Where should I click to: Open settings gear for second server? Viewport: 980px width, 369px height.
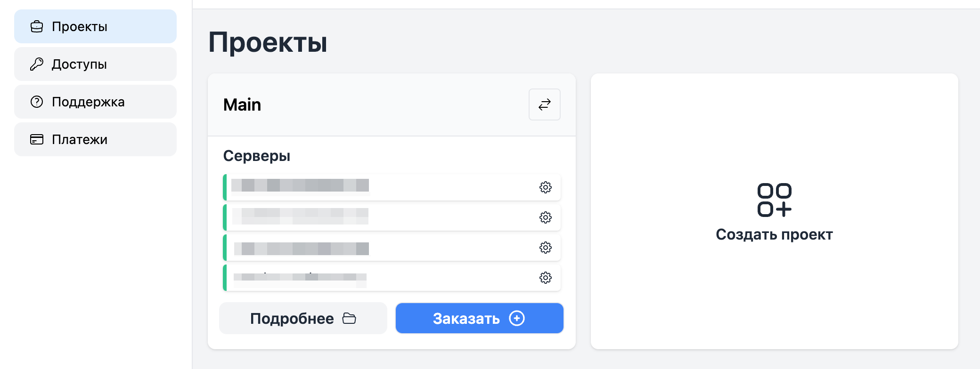tap(545, 217)
